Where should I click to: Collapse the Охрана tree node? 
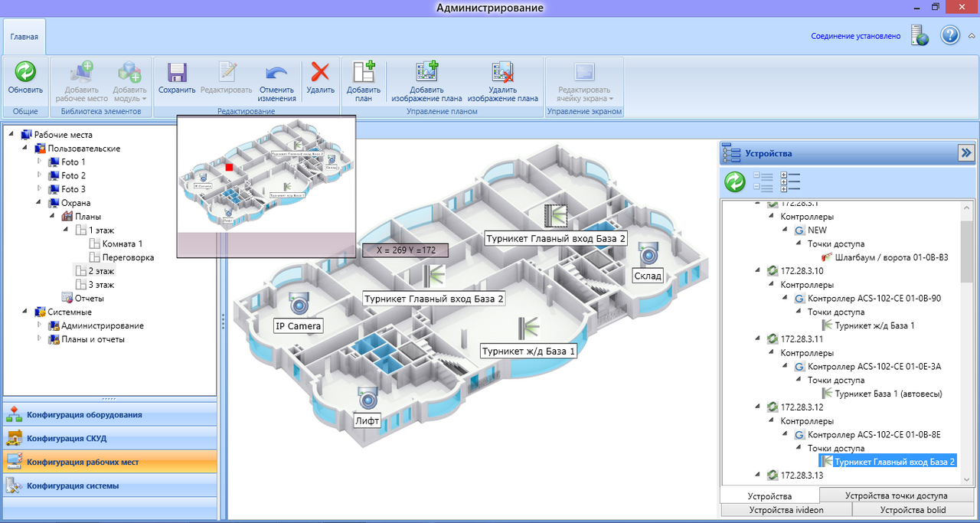pyautogui.click(x=40, y=203)
